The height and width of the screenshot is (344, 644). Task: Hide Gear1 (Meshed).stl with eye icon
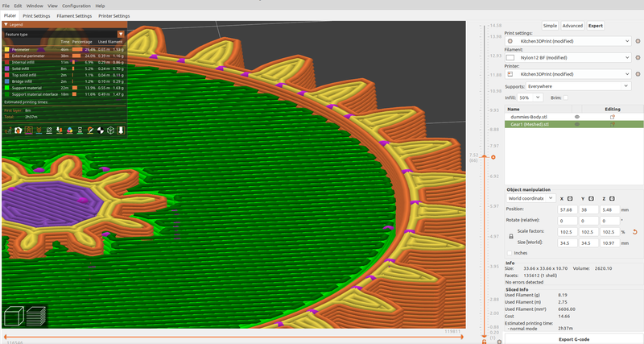pyautogui.click(x=577, y=125)
